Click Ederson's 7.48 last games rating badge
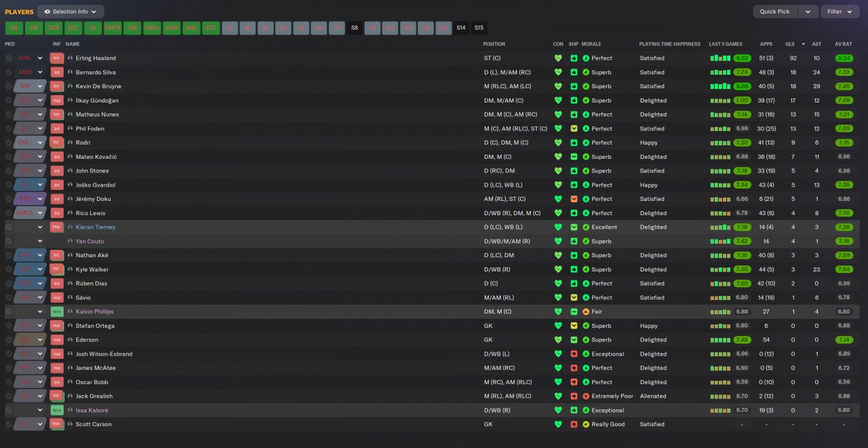 pos(743,340)
